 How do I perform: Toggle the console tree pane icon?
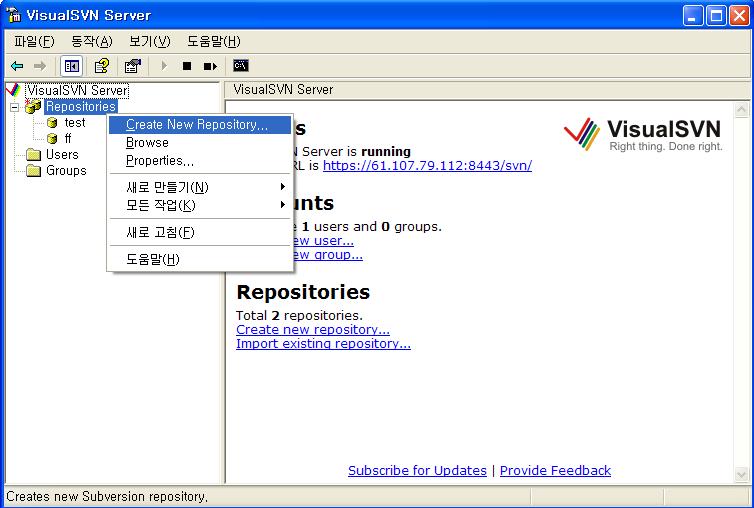(72, 66)
